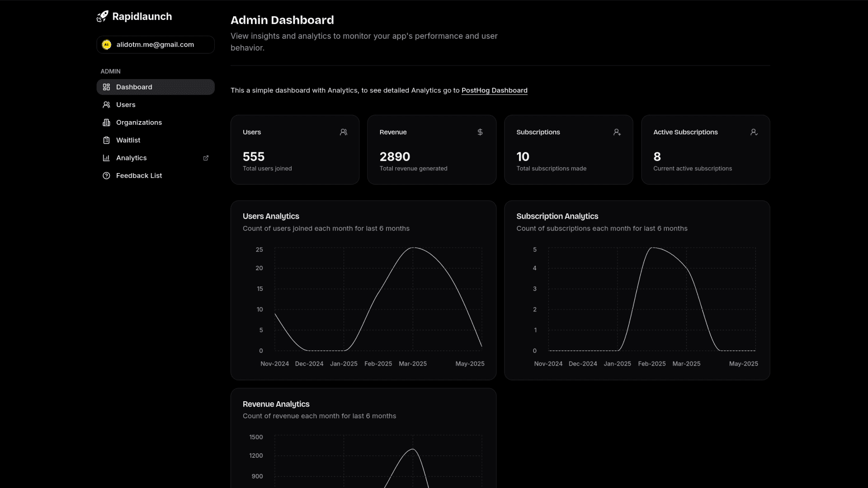Click the user-plus icon on Subscriptions card
Image resolution: width=868 pixels, height=488 pixels.
click(x=617, y=132)
